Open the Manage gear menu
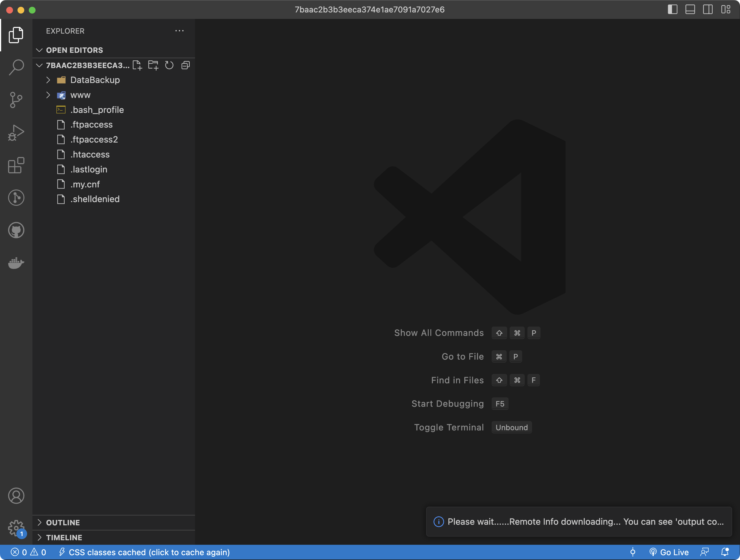Viewport: 740px width, 560px height. point(16,528)
